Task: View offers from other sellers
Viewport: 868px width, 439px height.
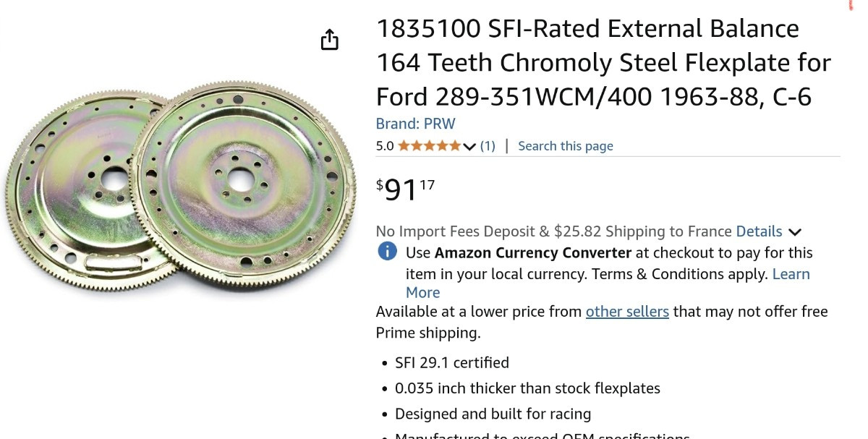Action: pyautogui.click(x=626, y=312)
